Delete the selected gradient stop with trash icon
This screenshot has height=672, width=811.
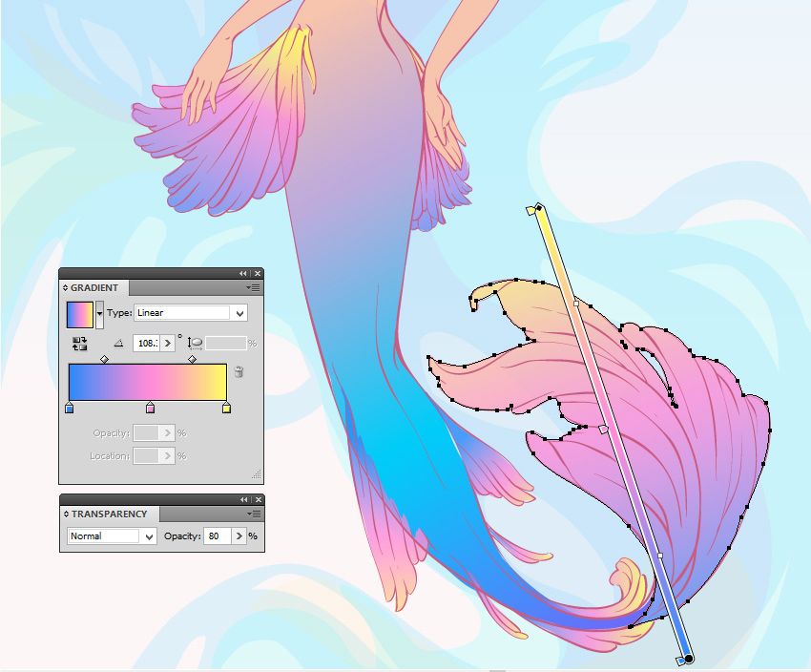point(239,371)
